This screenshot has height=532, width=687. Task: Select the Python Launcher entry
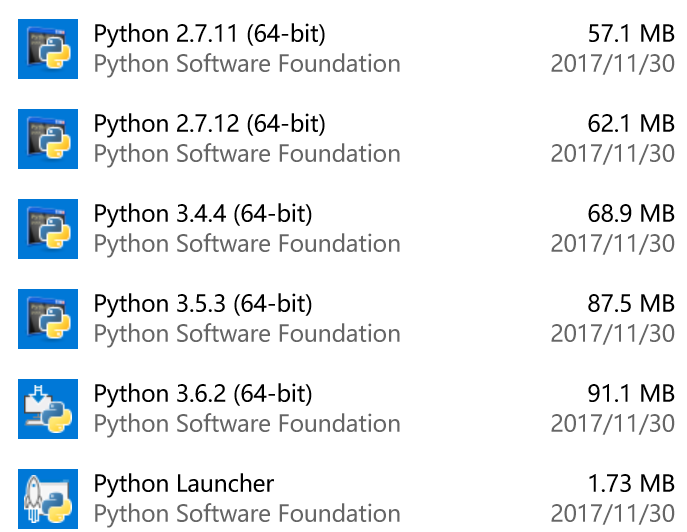346,499
